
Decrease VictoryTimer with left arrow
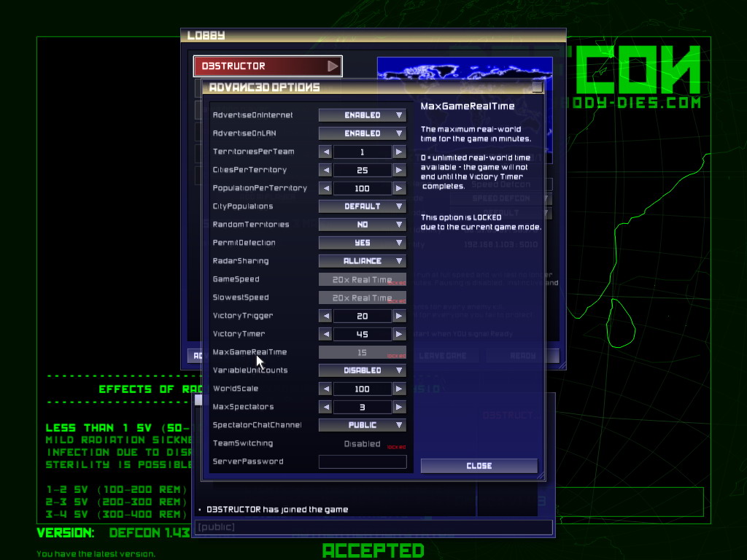pyautogui.click(x=325, y=334)
